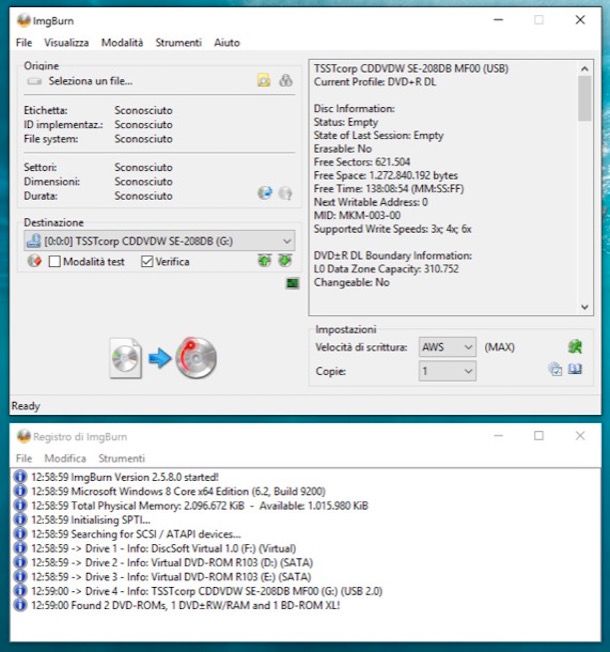Open the Modalità menu

click(x=122, y=43)
